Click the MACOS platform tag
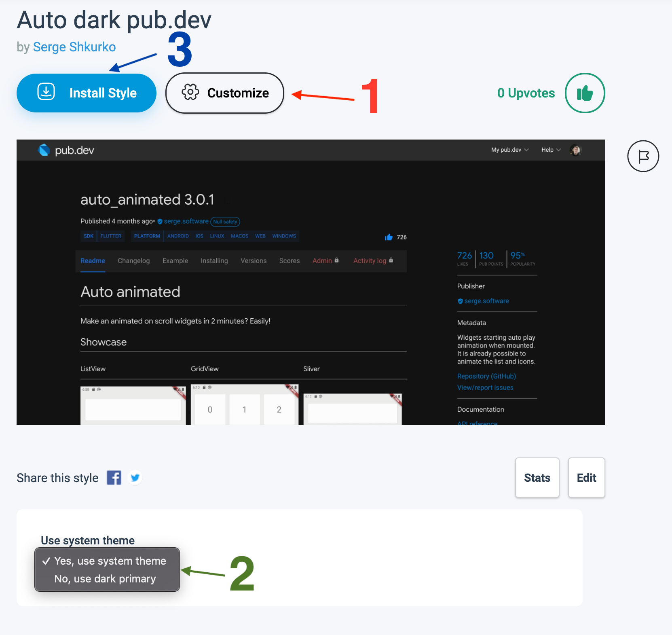 tap(240, 236)
